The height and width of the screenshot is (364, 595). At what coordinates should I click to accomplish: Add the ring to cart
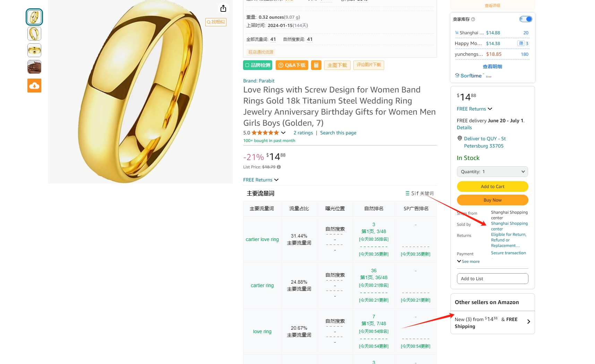[492, 186]
